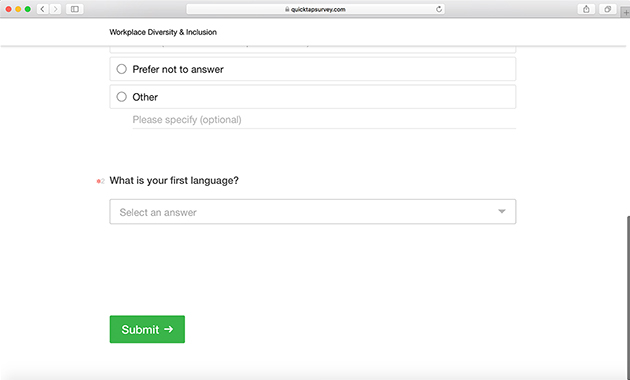Choose 'Prefer not to answer' radio option

pos(121,69)
